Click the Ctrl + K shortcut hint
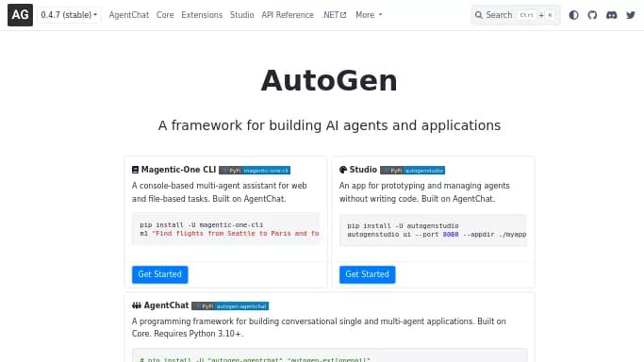Screen dimensions: 644x362 point(536,15)
